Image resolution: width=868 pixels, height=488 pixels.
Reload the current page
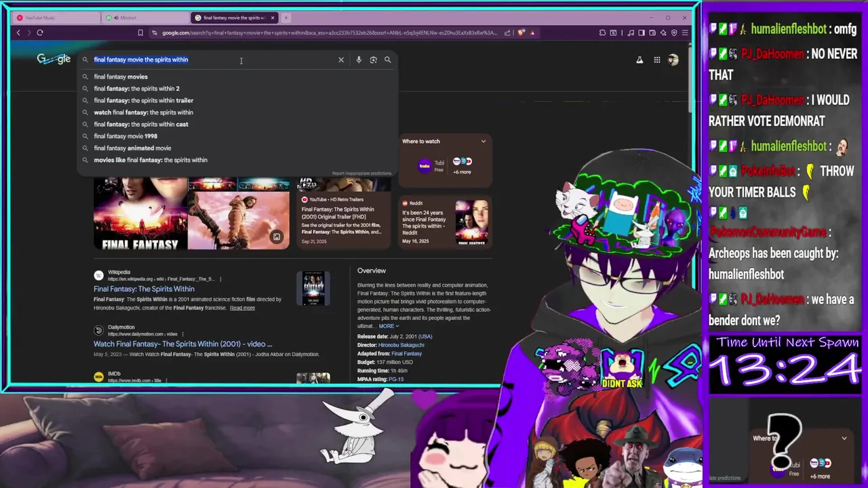40,33
